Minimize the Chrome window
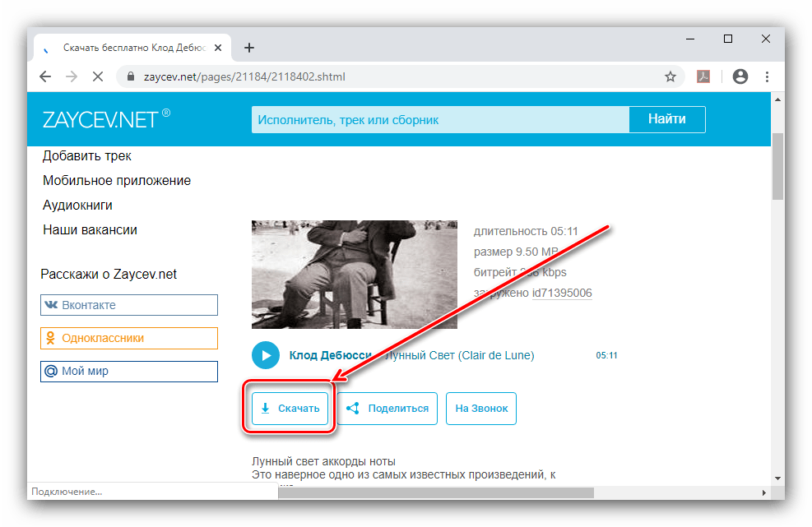 (689, 39)
